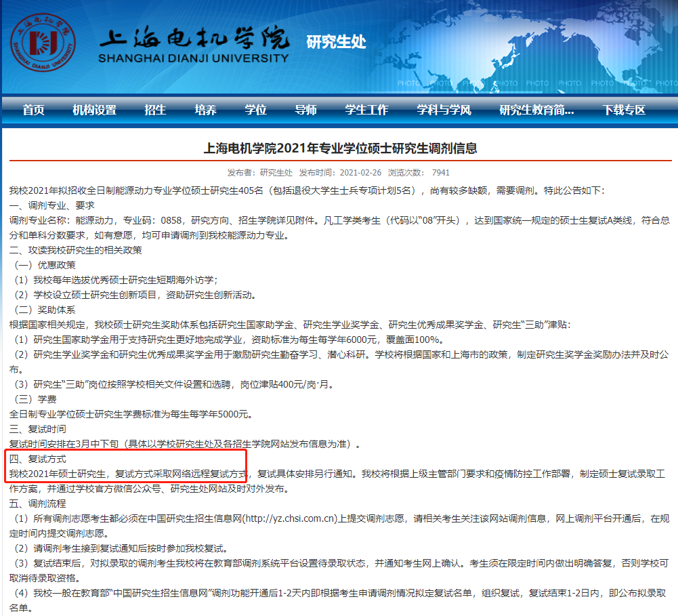Click the Shanghai Dianji University circular emblem logo
This screenshot has width=678, height=616.
tap(43, 41)
